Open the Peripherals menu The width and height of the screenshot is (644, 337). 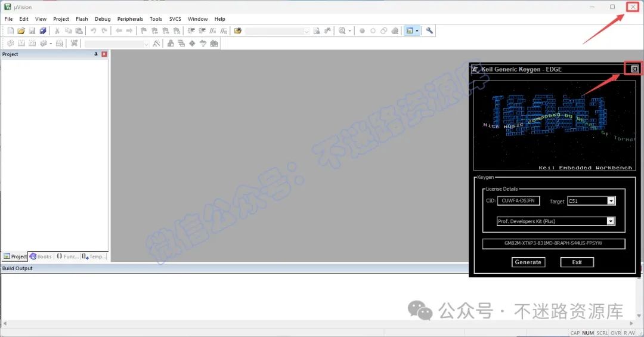[x=130, y=19]
